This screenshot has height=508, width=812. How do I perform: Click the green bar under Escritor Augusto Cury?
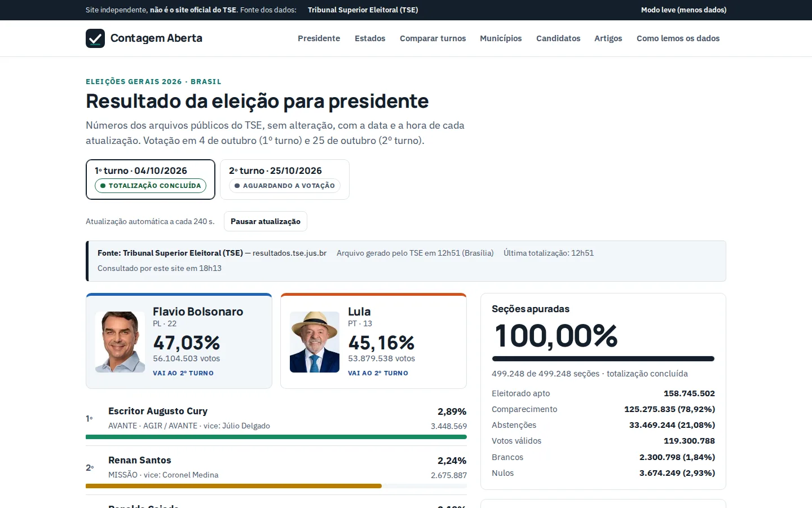click(x=276, y=437)
